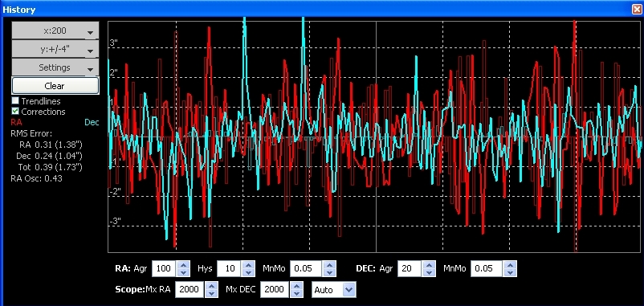Decrease RA aggressiveness with down arrow
Image resolution: width=644 pixels, height=306 pixels.
click(x=184, y=273)
